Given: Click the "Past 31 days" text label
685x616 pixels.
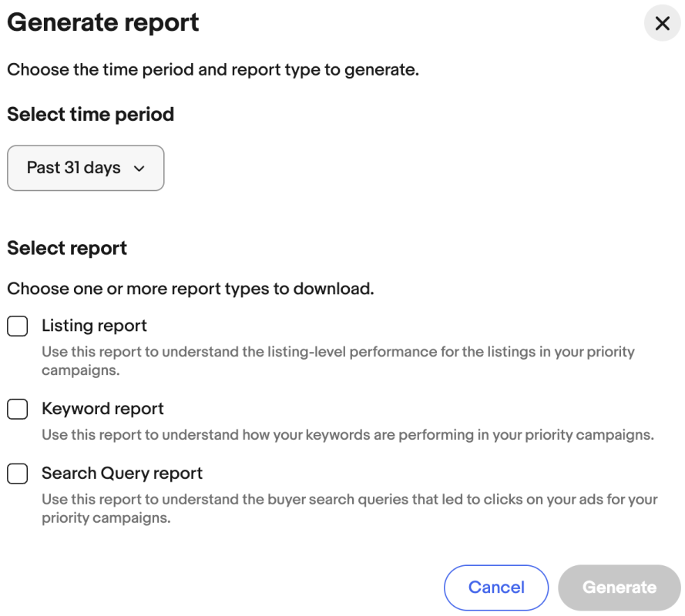Looking at the screenshot, I should (73, 168).
